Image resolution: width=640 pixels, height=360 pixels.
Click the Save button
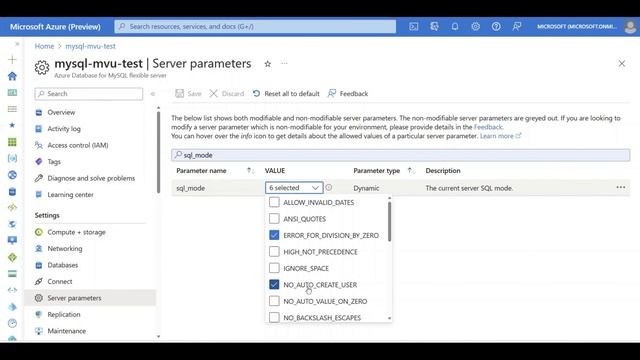(x=188, y=94)
